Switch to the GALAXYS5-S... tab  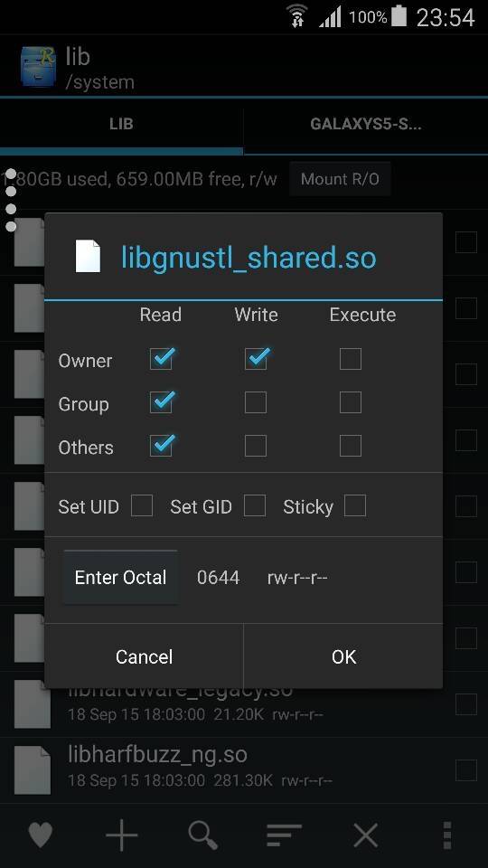[x=366, y=124]
